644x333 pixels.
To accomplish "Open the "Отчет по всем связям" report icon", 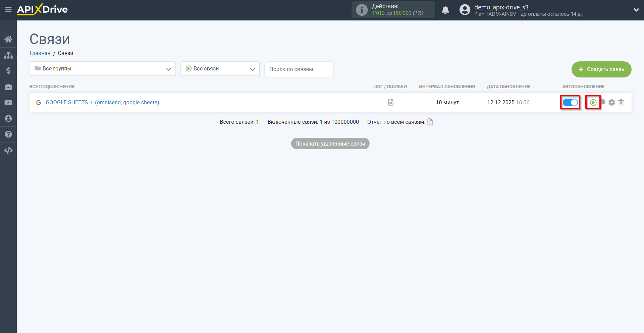I will [430, 122].
